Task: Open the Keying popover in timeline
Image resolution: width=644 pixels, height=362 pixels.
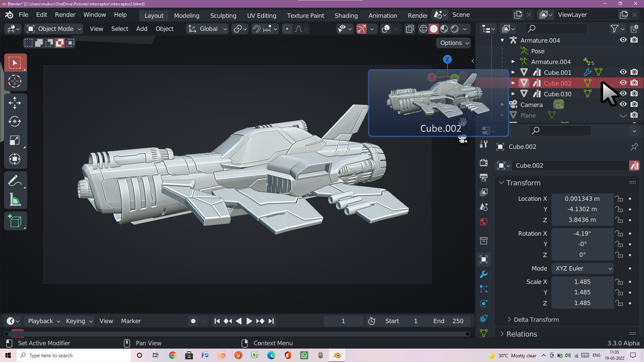Action: point(79,321)
